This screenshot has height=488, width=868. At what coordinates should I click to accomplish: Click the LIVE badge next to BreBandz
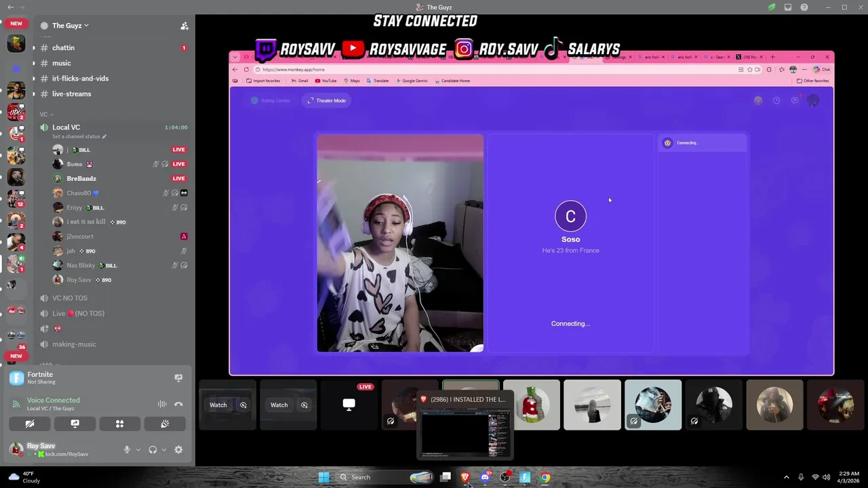coord(179,178)
